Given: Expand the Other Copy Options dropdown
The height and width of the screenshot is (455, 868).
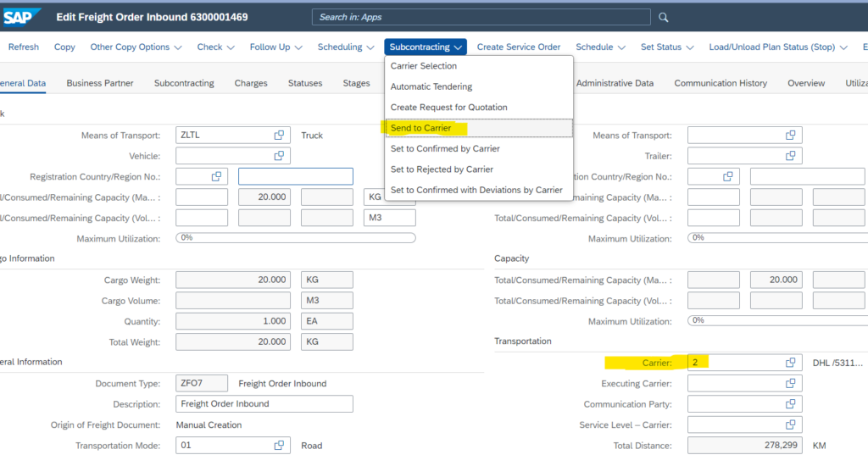Looking at the screenshot, I should 136,47.
